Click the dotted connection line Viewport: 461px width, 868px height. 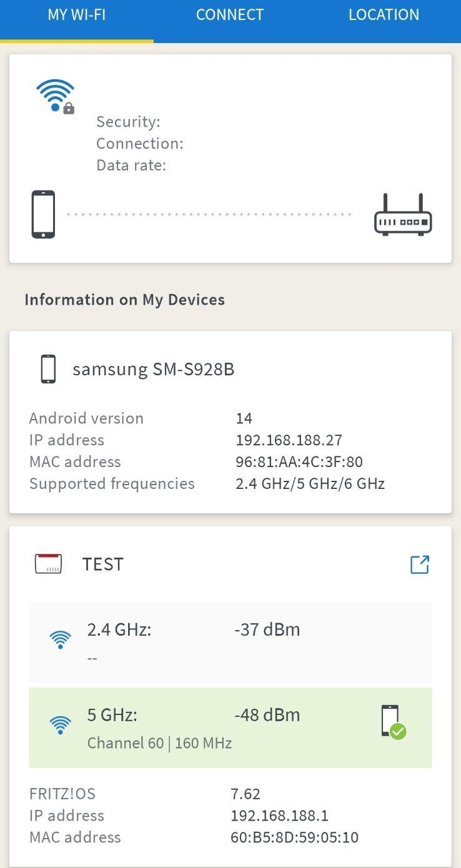pyautogui.click(x=209, y=214)
